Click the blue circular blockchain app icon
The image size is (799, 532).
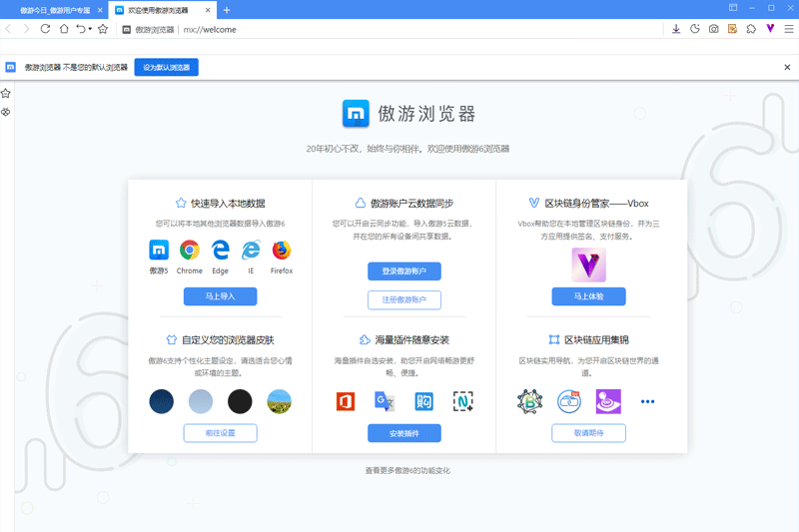pos(569,401)
